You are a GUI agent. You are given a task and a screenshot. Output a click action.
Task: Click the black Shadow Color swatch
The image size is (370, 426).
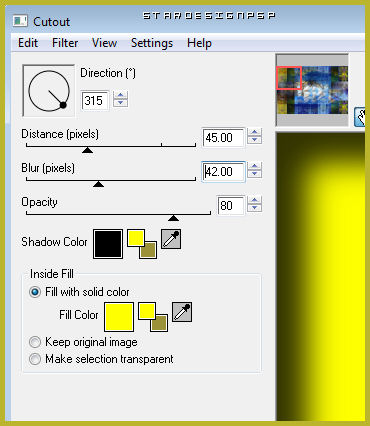click(x=108, y=244)
